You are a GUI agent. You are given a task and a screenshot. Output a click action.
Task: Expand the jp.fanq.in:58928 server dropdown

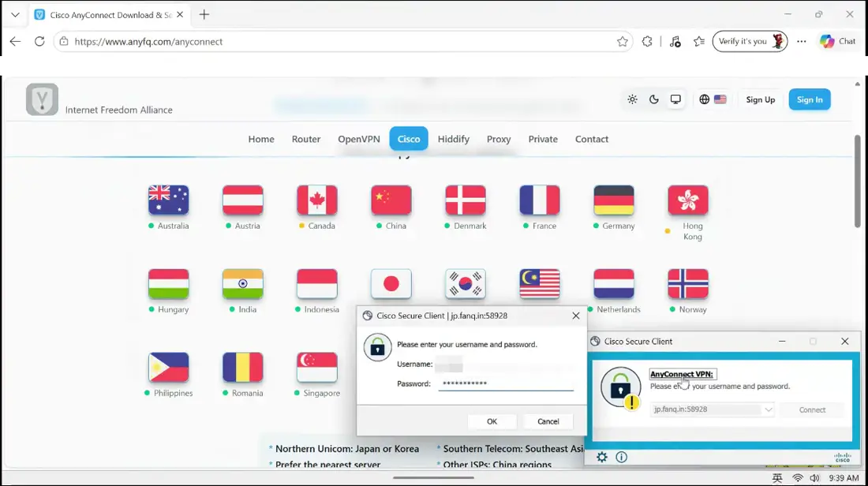769,409
